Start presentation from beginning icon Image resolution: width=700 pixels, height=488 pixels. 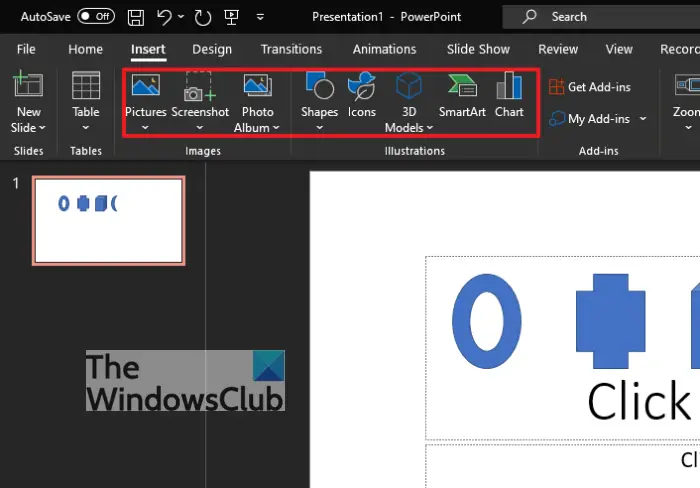pyautogui.click(x=231, y=17)
